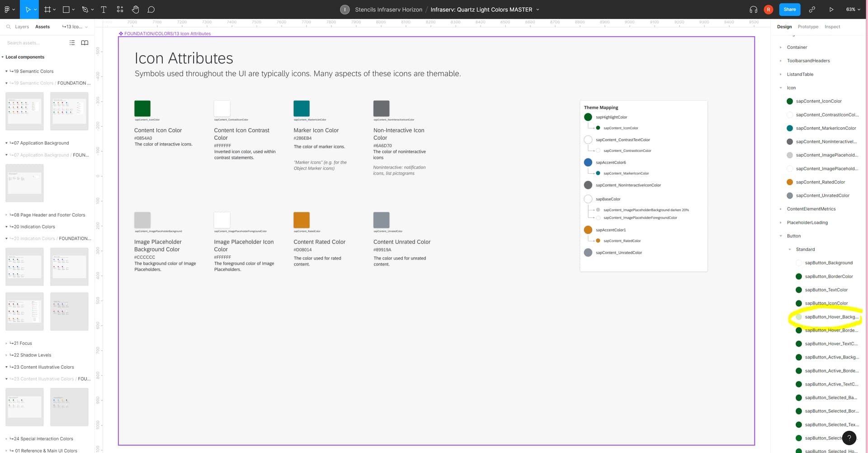Click the Share button
This screenshot has width=868, height=453.
pos(790,10)
